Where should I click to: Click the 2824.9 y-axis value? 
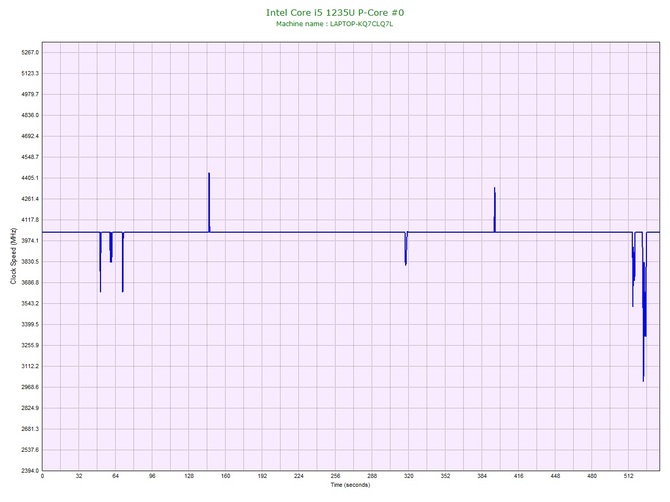(30, 408)
